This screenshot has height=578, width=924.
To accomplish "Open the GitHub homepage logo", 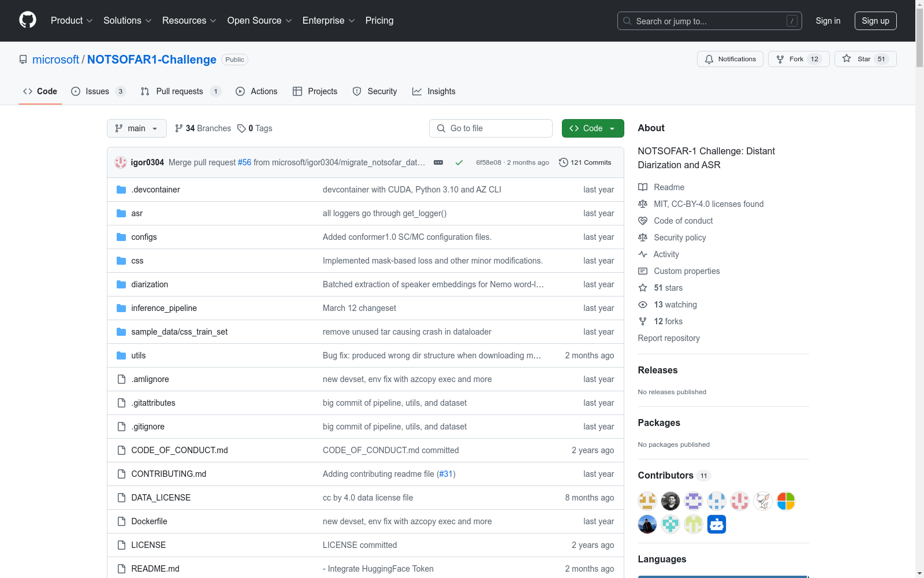I will [x=28, y=20].
